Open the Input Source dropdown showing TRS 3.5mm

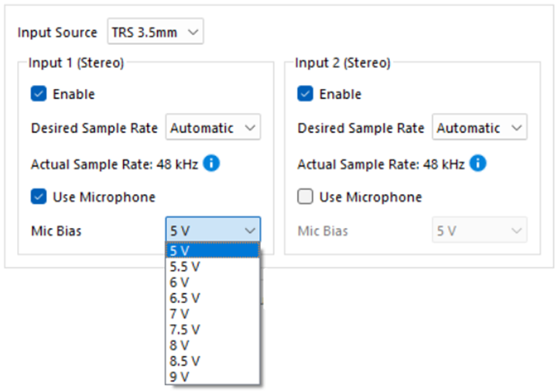click(x=156, y=32)
